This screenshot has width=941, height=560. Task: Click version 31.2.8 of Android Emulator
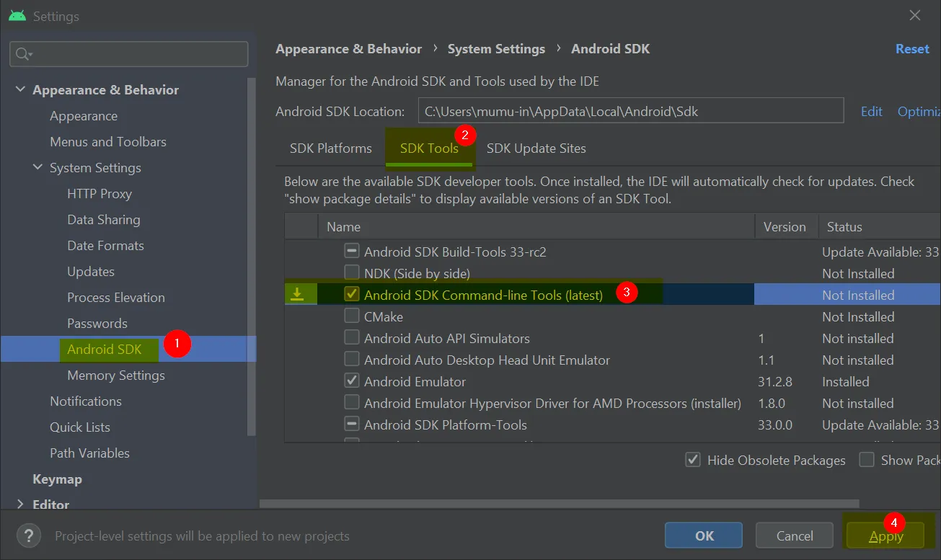pos(775,381)
